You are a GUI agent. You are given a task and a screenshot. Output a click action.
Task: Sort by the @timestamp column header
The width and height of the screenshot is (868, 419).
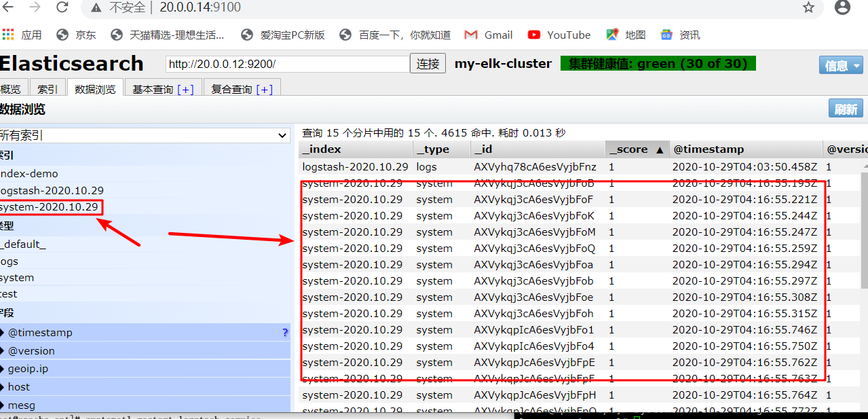pyautogui.click(x=746, y=149)
